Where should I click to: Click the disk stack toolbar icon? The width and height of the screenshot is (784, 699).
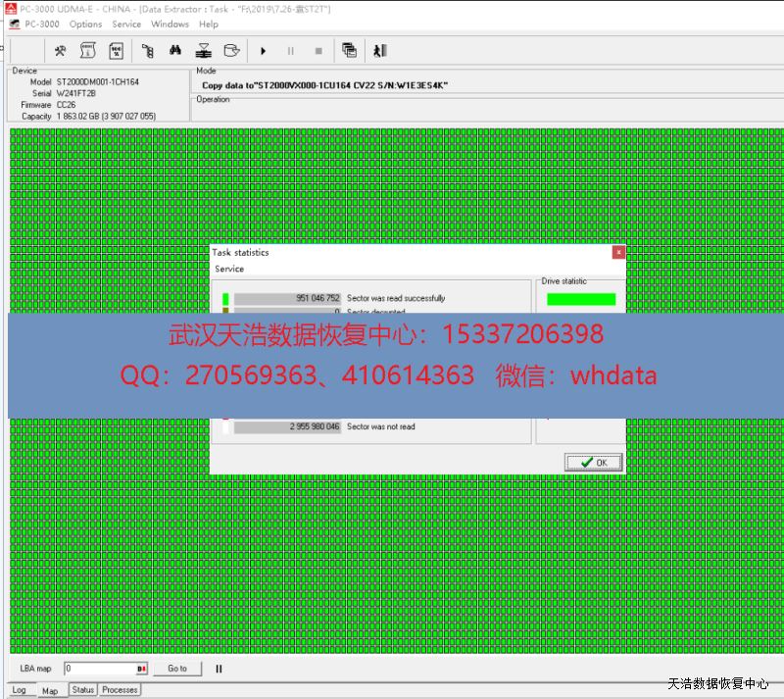coord(204,51)
